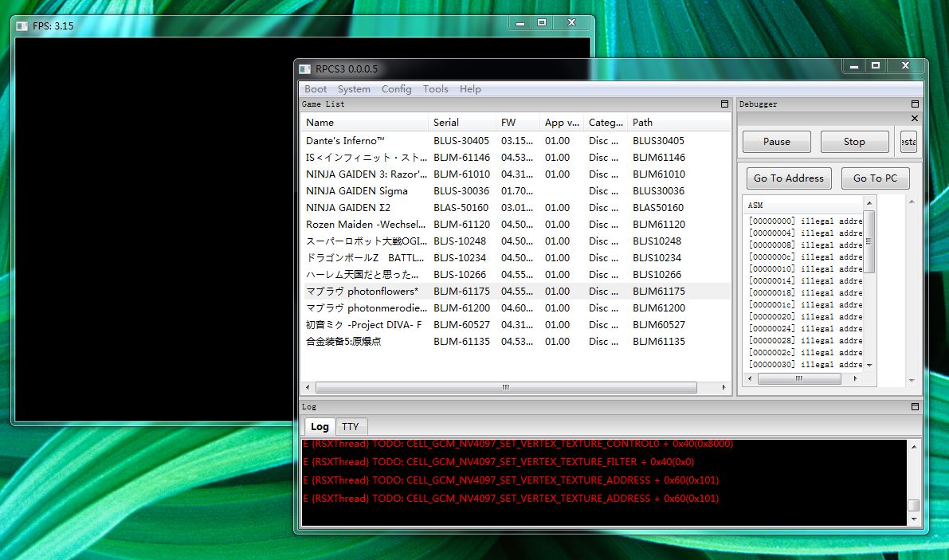Sort game list by FW column
This screenshot has width=949, height=560.
click(517, 122)
